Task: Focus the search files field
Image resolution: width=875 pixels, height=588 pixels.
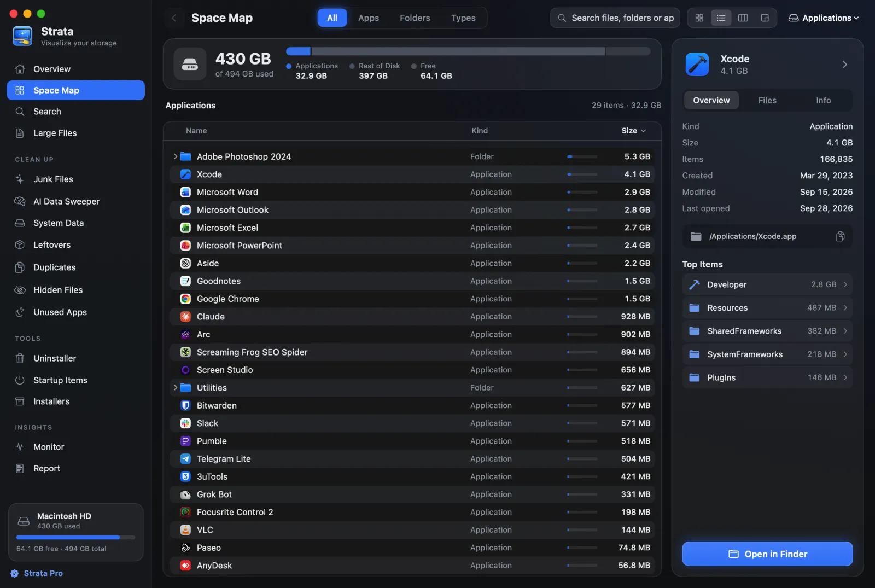Action: [x=615, y=18]
